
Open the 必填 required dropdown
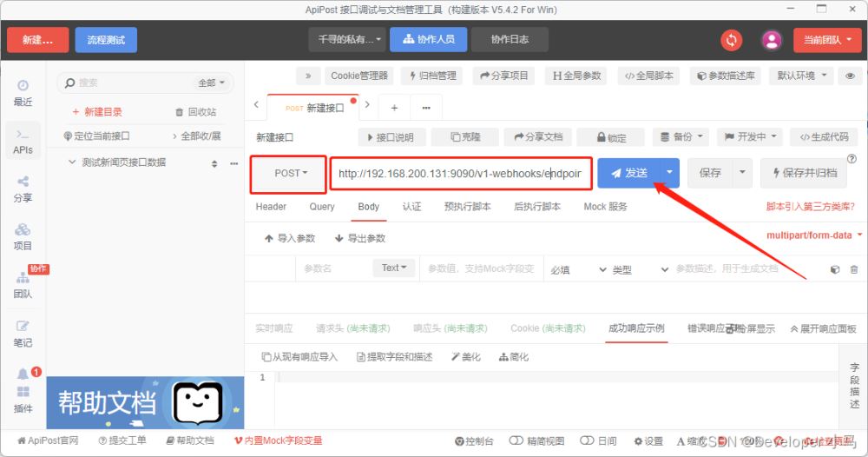click(x=578, y=269)
